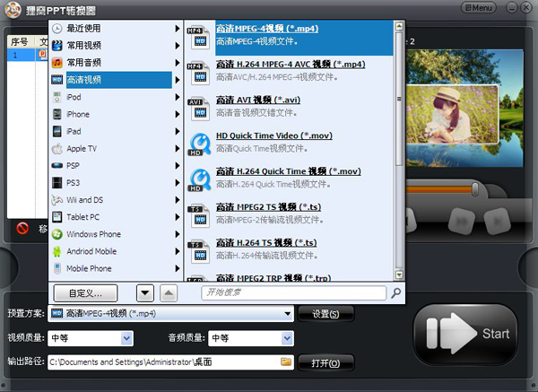The image size is (538, 392).
Task: Click the 自定义... button
Action: pyautogui.click(x=85, y=293)
